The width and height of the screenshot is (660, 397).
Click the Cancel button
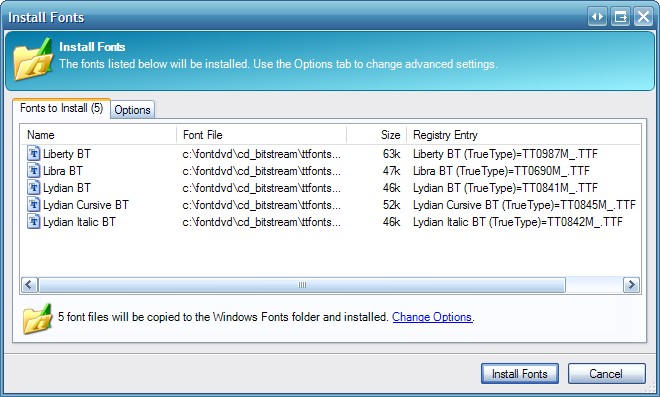tap(606, 373)
